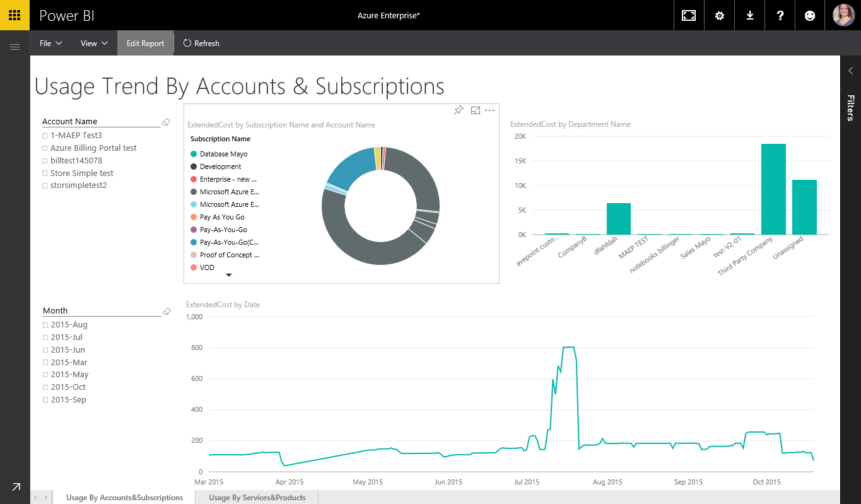Check the storsimpletest2 account
Image resolution: width=861 pixels, height=504 pixels.
[45, 186]
